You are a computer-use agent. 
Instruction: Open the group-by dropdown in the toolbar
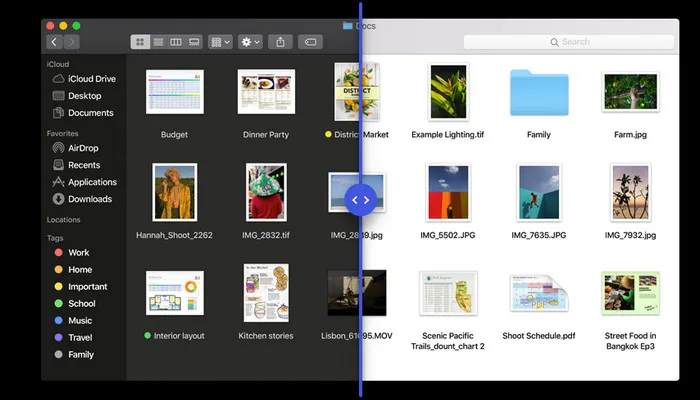coord(221,42)
